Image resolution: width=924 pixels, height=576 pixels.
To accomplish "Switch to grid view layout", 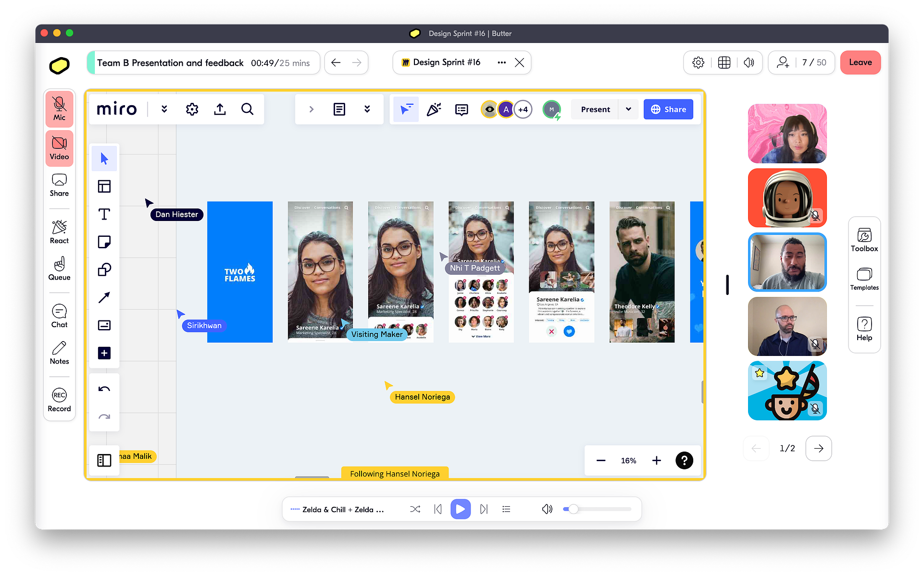I will click(724, 62).
